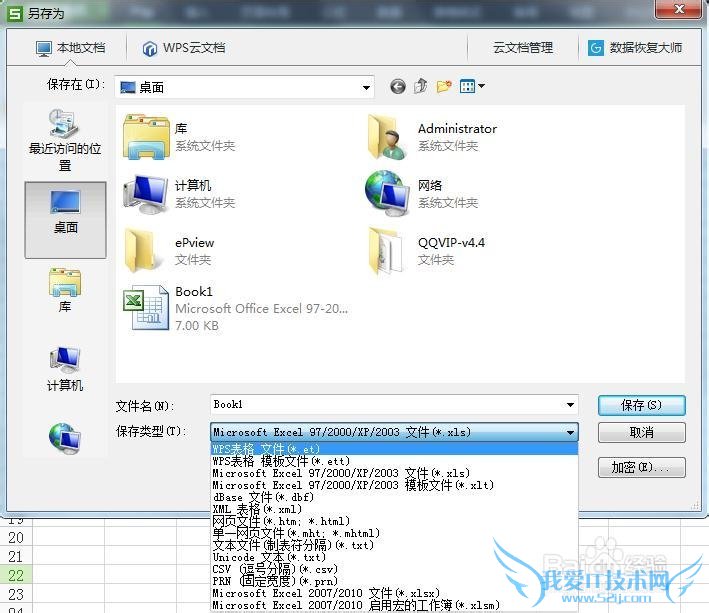Select row 20 header in spreadsheet
This screenshot has width=709, height=613.
pos(16,538)
